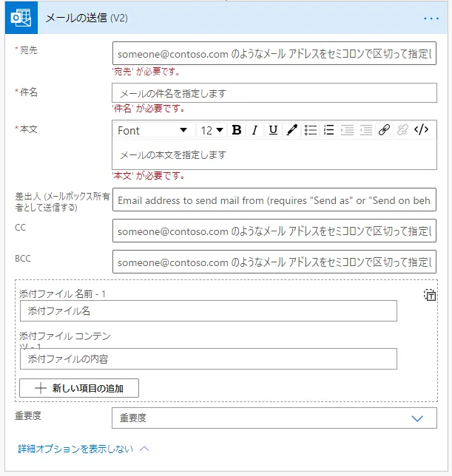Viewport: 452px width, 476px height.
Task: Click the 添付ファイルの内容 input
Action: pos(209,358)
